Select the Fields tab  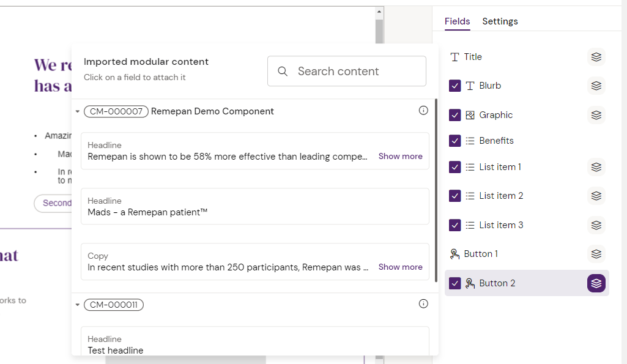(457, 21)
